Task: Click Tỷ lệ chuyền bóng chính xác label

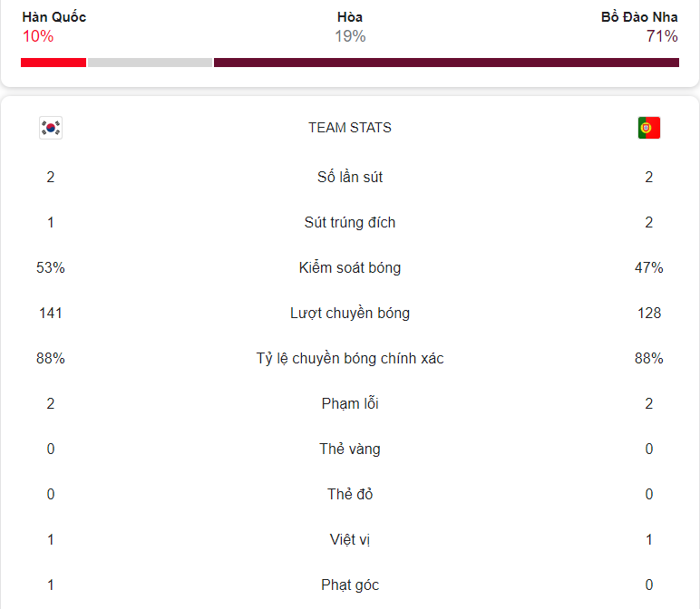Action: pos(350,358)
